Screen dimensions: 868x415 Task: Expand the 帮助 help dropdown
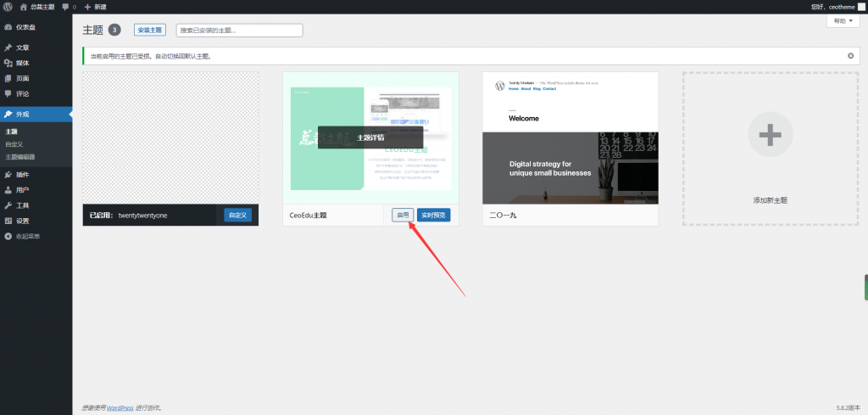coord(843,20)
